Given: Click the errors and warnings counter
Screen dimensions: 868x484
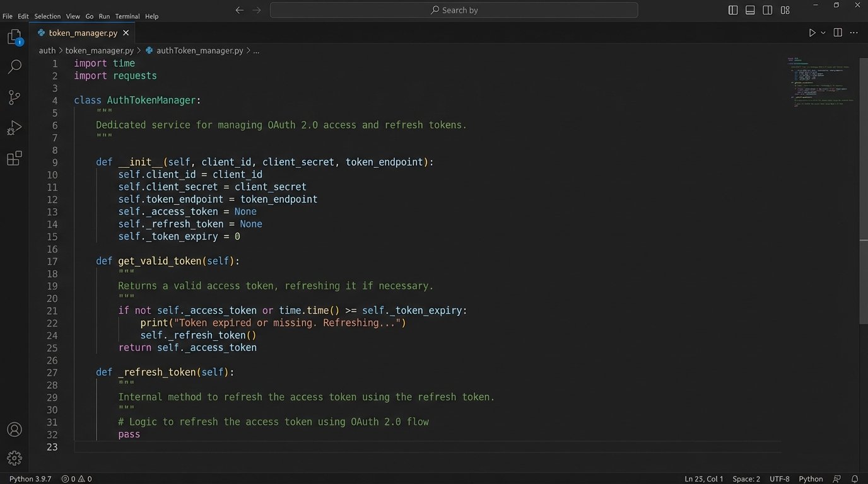Looking at the screenshot, I should tap(77, 478).
